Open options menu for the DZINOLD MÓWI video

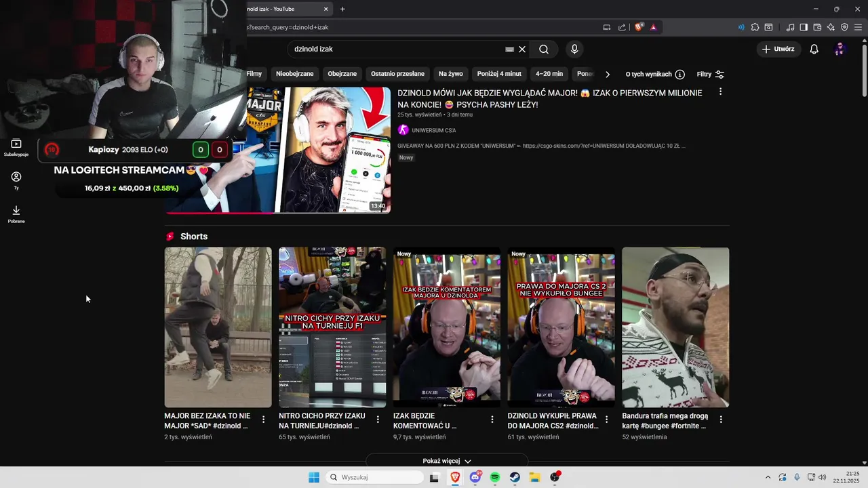(x=720, y=91)
